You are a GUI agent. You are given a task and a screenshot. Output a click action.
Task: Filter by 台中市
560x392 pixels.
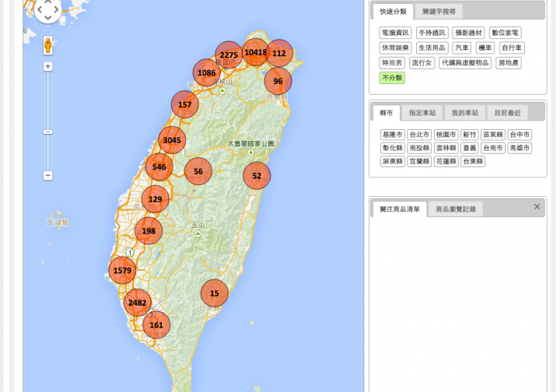[520, 135]
